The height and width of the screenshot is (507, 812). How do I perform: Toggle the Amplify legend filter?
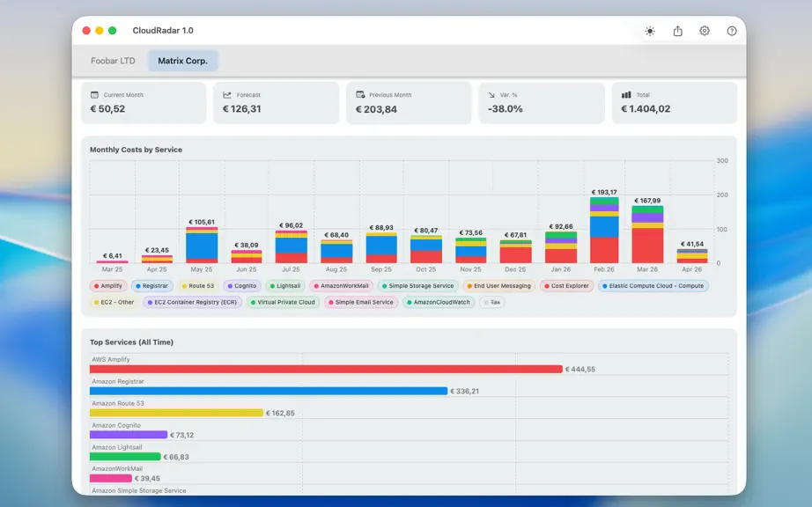108,285
